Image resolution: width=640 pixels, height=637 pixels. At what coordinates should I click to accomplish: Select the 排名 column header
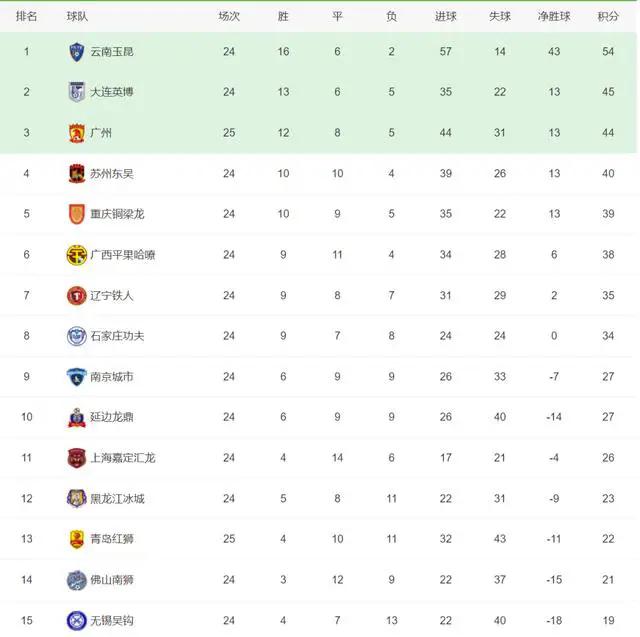[27, 16]
